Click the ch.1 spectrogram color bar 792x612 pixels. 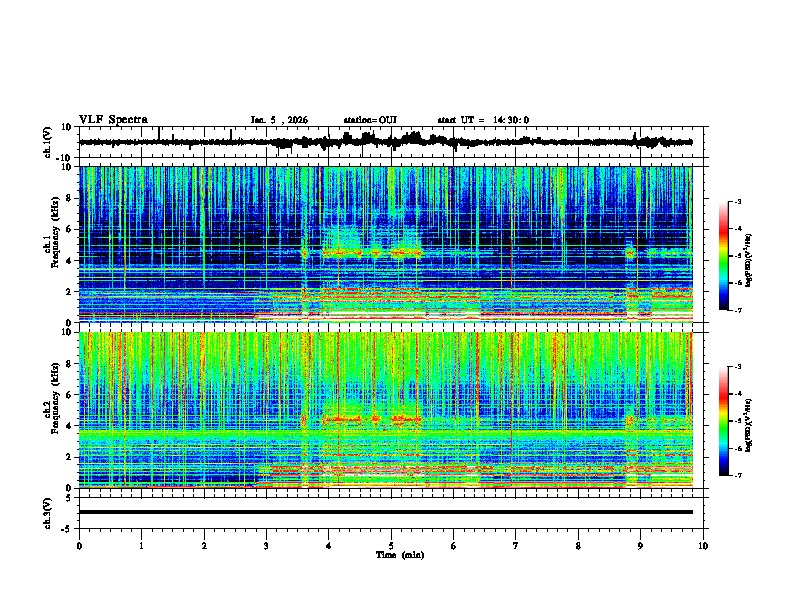(724, 256)
